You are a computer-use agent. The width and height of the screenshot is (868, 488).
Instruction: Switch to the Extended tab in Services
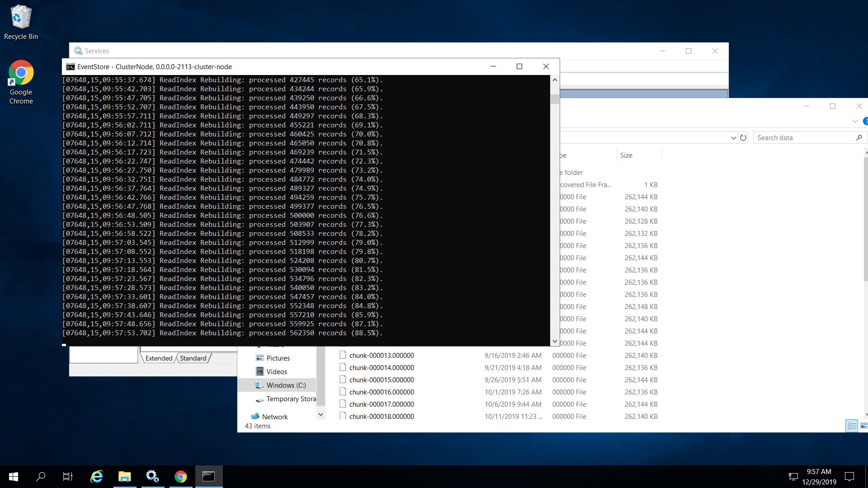tap(159, 358)
